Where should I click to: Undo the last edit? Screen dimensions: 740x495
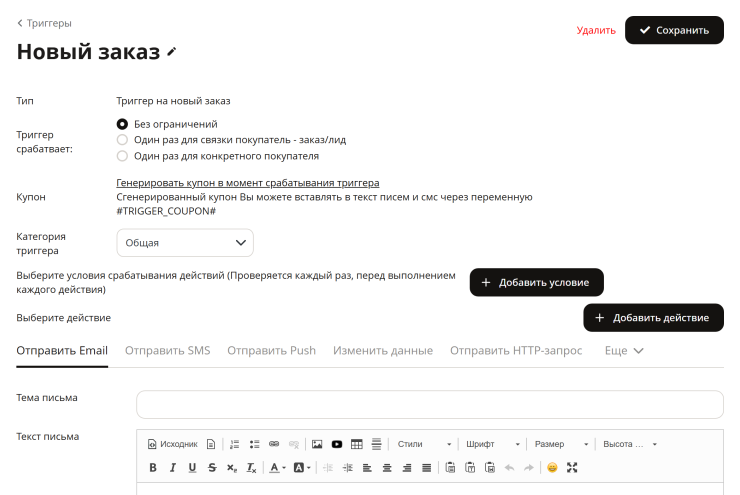click(x=509, y=468)
